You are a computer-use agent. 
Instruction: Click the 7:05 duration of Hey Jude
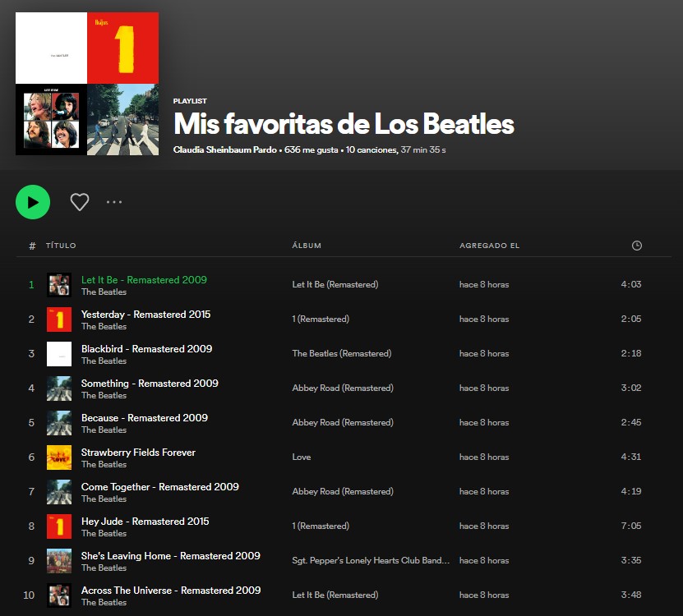pos(630,526)
